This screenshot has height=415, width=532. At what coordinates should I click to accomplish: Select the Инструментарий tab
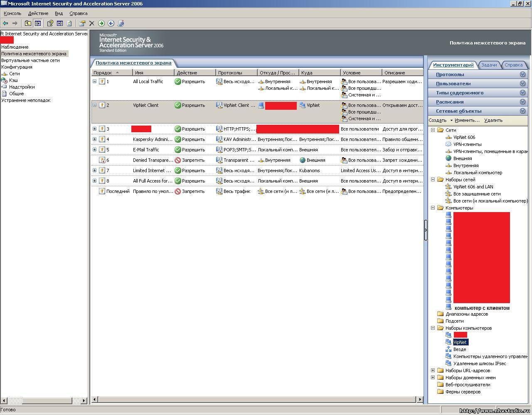click(x=453, y=65)
